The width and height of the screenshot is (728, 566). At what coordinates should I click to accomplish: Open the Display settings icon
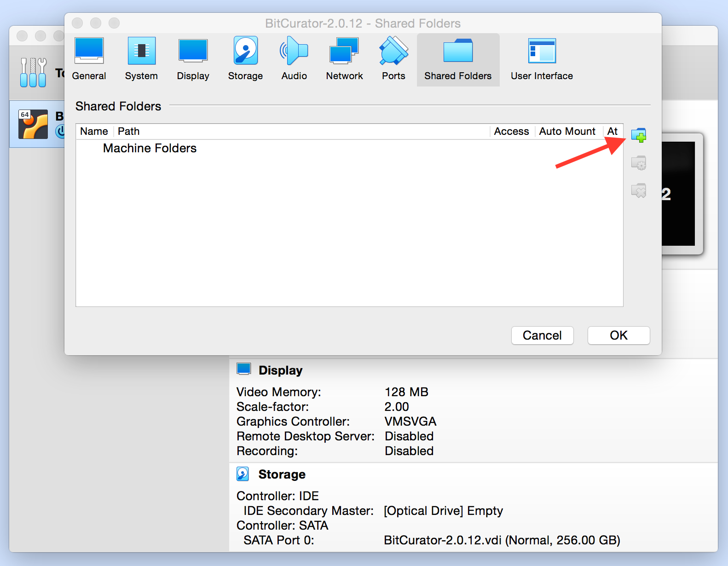pyautogui.click(x=193, y=51)
